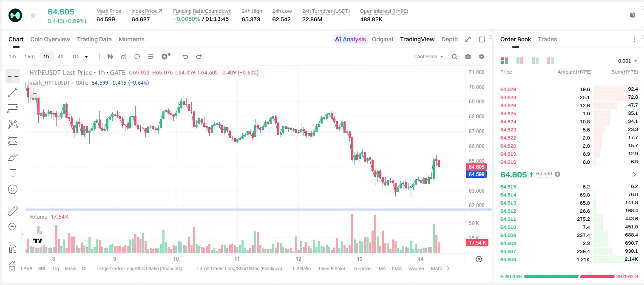Show only sell orders in order book

550,61
